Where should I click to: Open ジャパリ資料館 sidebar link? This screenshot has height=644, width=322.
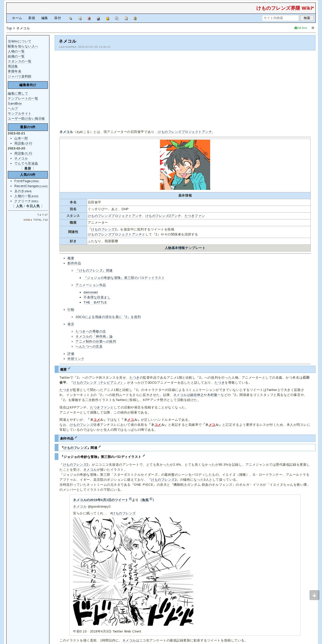click(20, 76)
